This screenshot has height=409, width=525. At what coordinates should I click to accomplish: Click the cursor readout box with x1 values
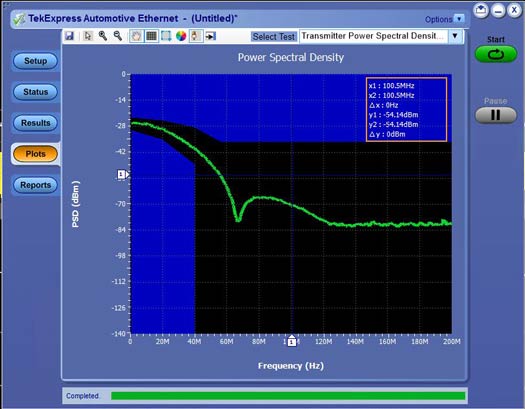[406, 110]
